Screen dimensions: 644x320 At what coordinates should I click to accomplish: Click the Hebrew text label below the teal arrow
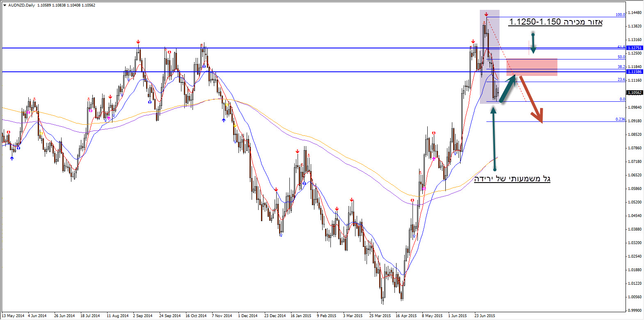[512, 178]
